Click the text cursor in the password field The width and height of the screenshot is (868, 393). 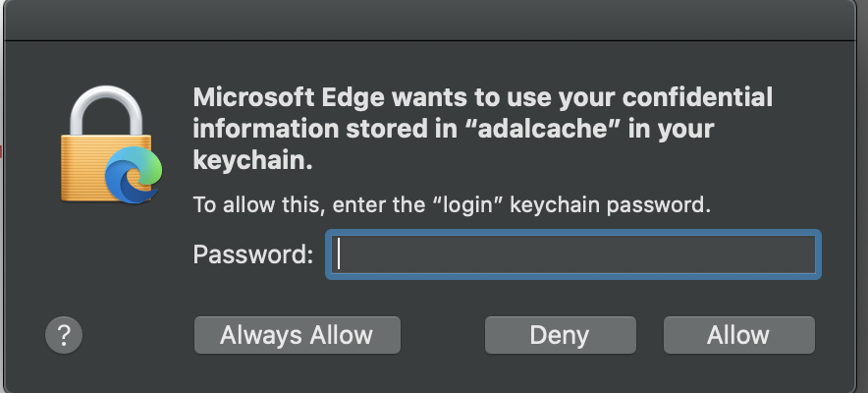[339, 255]
